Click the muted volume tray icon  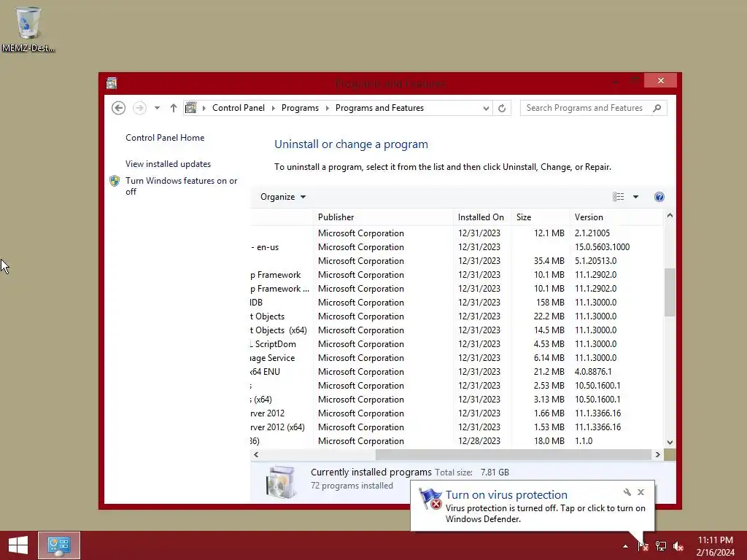[678, 545]
